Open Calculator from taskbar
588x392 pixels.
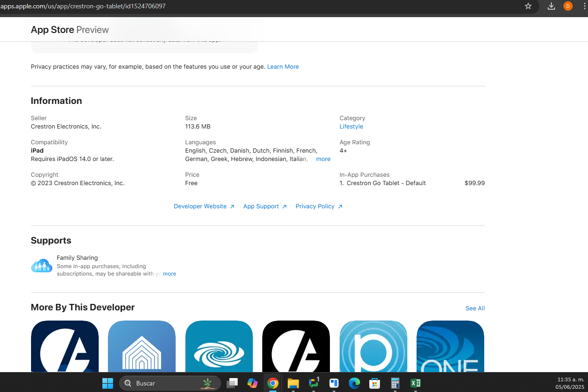[x=395, y=383]
